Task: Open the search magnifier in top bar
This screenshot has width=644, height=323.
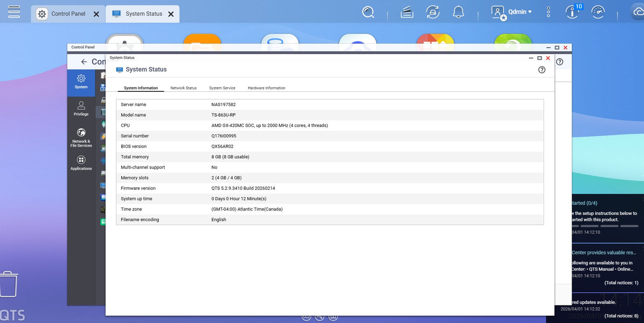Action: pos(368,12)
